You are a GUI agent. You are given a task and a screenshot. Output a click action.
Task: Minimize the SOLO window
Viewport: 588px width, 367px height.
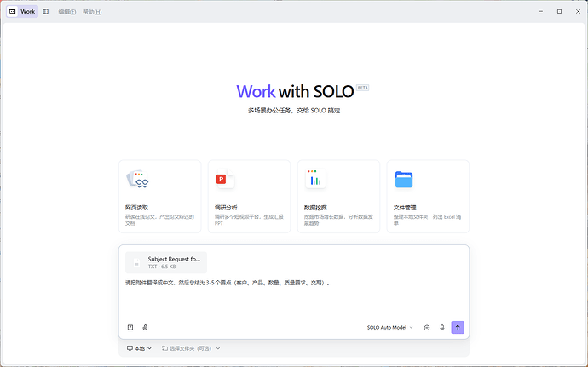pyautogui.click(x=540, y=12)
